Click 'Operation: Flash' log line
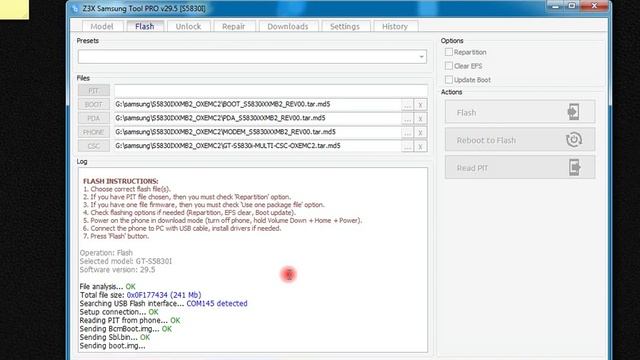 click(x=106, y=253)
